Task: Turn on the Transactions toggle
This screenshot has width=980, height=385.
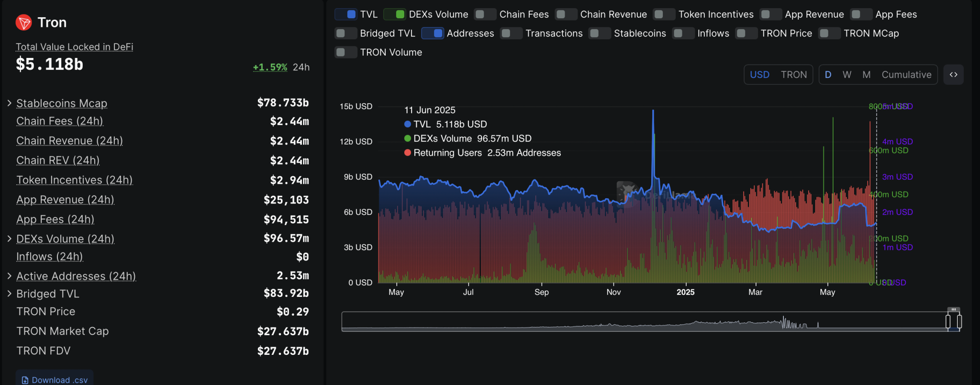Action: click(x=511, y=33)
